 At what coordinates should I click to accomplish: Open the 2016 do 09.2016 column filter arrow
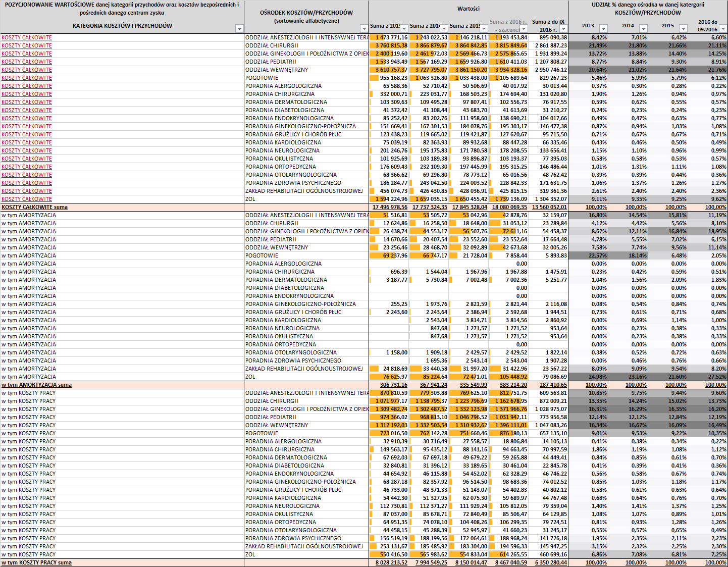[x=723, y=29]
